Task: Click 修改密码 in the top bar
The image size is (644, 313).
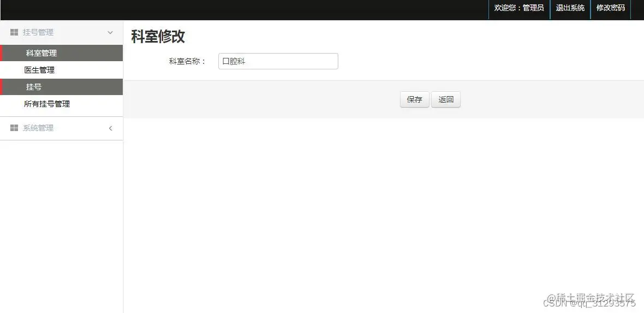Action: [x=610, y=8]
